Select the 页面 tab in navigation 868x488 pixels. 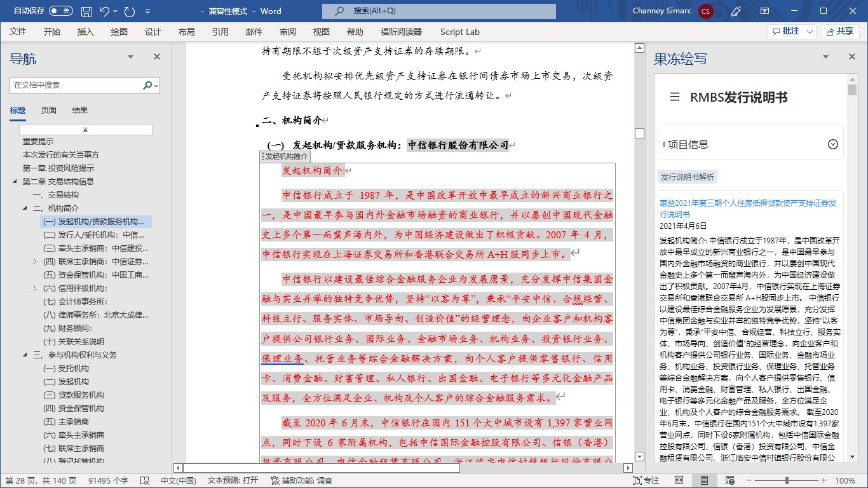[49, 110]
